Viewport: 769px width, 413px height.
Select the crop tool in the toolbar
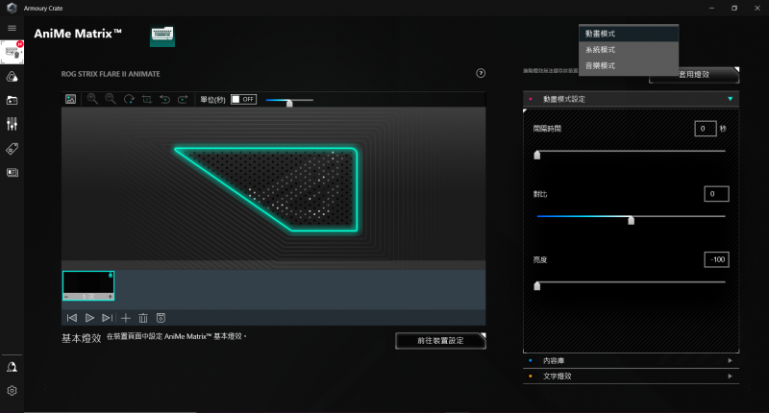147,99
